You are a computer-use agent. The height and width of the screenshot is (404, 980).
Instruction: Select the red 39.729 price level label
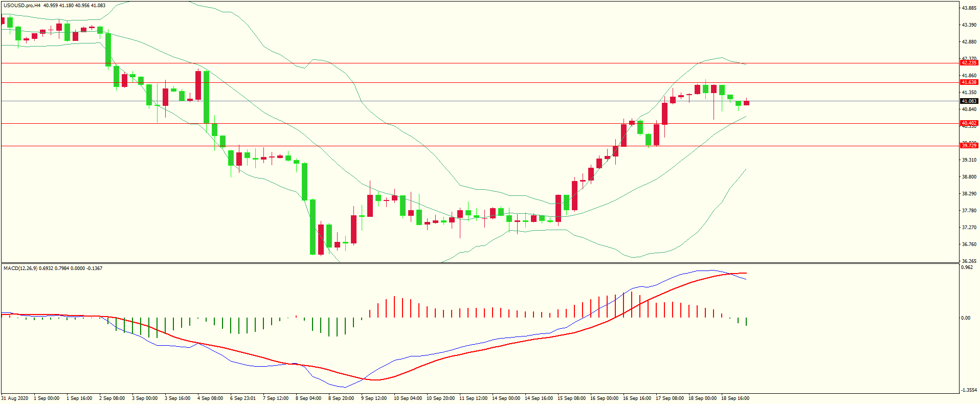(x=969, y=146)
